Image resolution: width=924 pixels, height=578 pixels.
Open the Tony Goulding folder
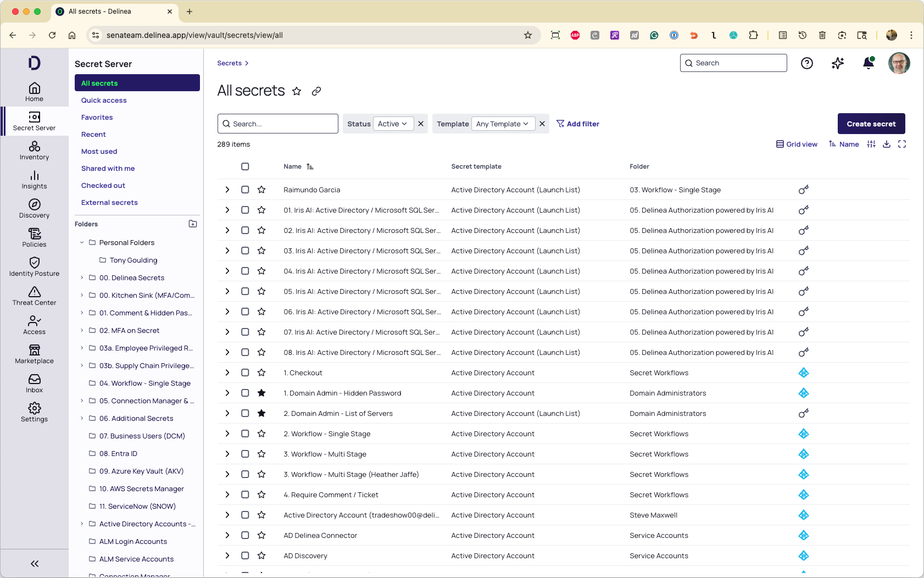pyautogui.click(x=133, y=260)
